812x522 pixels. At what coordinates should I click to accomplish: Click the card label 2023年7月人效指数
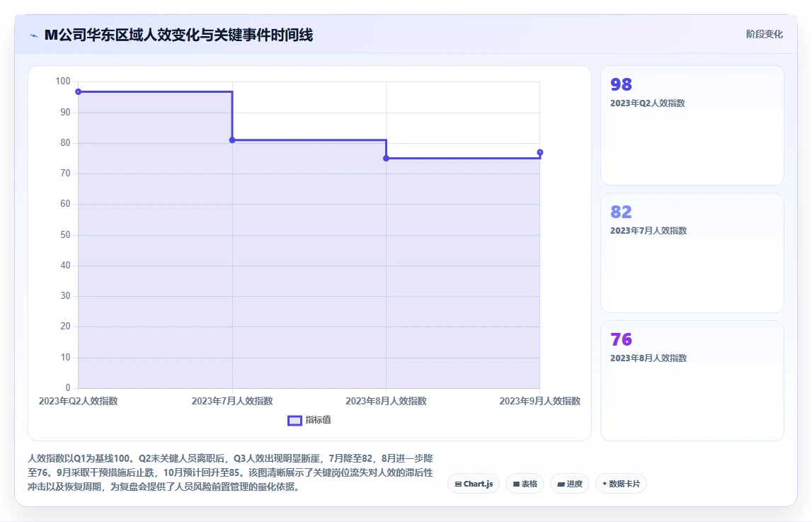[x=648, y=230]
